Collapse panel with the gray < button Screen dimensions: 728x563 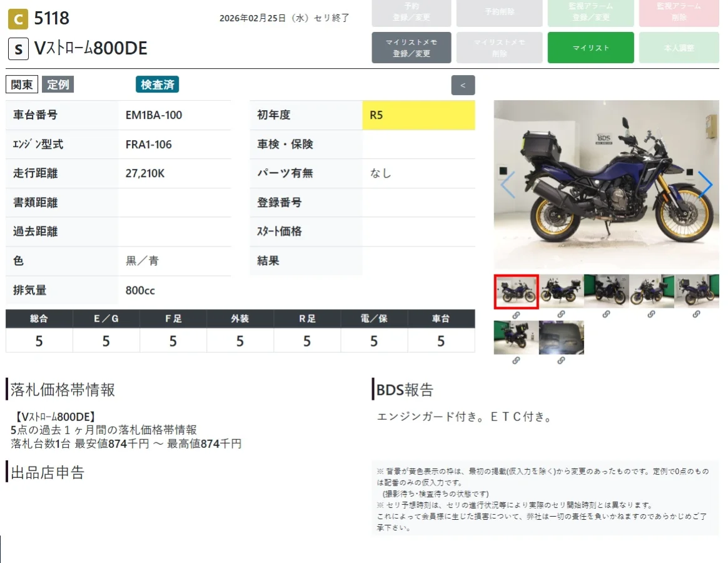point(463,85)
